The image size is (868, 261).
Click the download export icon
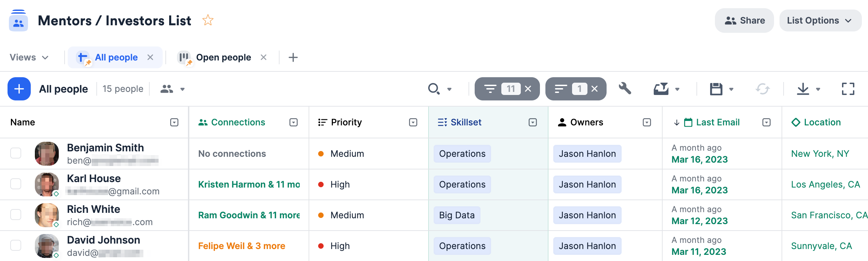click(803, 89)
